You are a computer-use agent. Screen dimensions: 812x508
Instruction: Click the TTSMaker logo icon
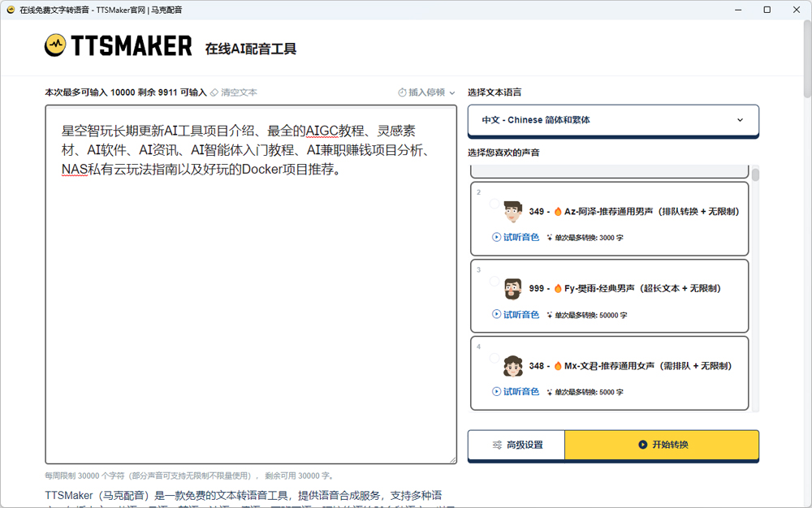coord(55,45)
